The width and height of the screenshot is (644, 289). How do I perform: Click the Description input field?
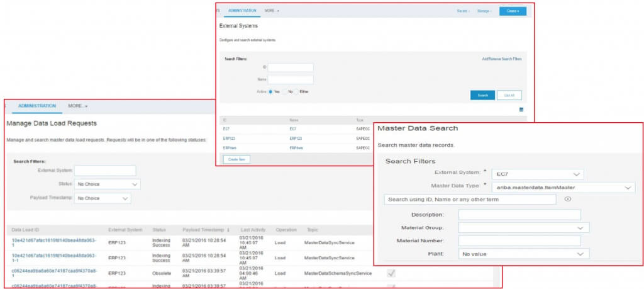click(x=519, y=215)
